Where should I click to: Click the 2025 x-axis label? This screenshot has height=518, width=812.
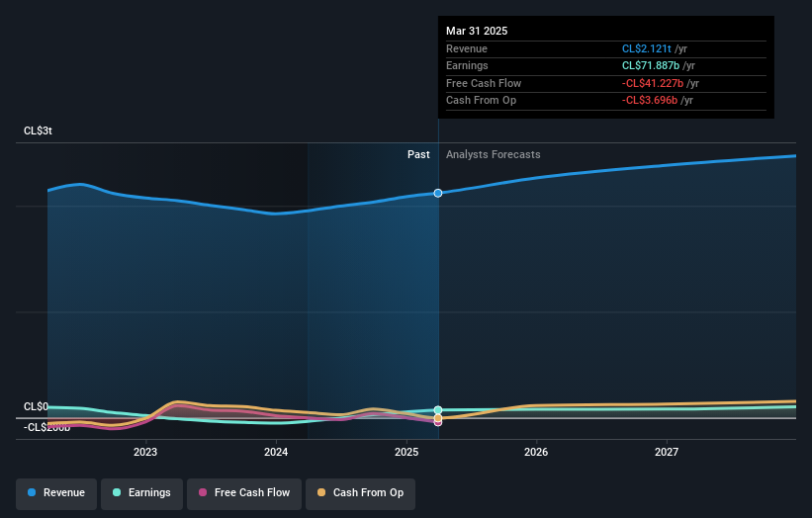click(x=406, y=453)
